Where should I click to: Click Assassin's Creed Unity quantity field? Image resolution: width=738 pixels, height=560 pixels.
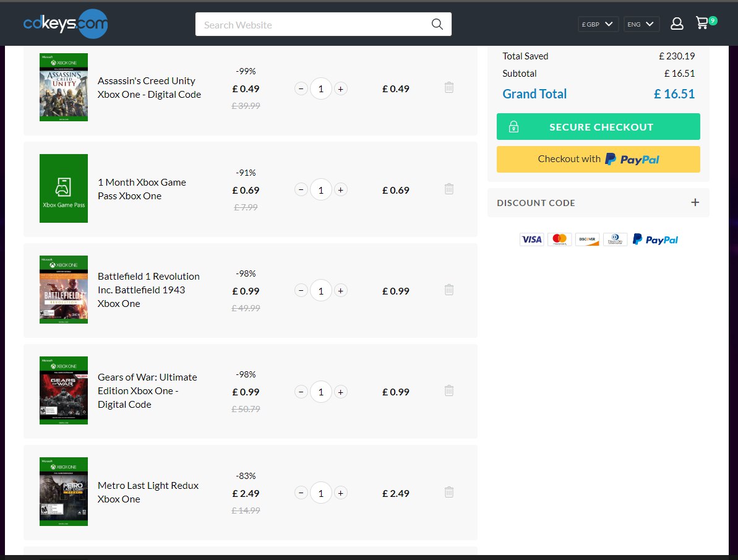click(x=321, y=88)
